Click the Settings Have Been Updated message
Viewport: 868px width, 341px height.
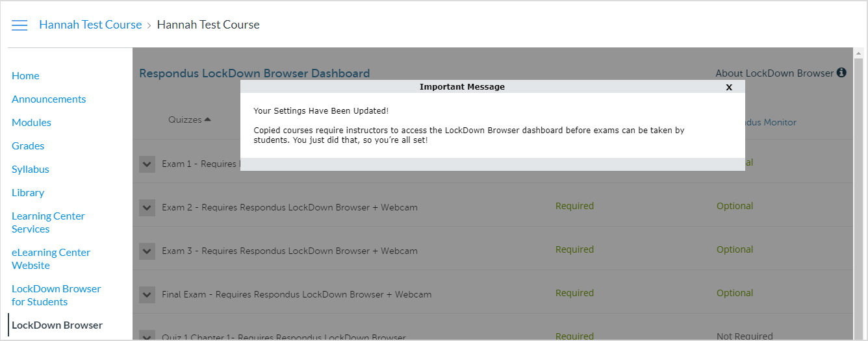coord(321,111)
